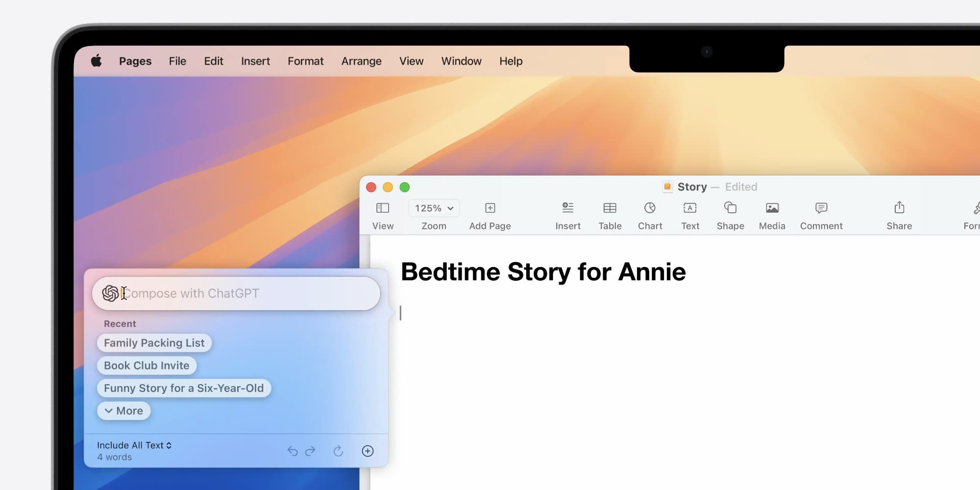Add a Comment to the document
This screenshot has height=490, width=980.
pyautogui.click(x=821, y=215)
